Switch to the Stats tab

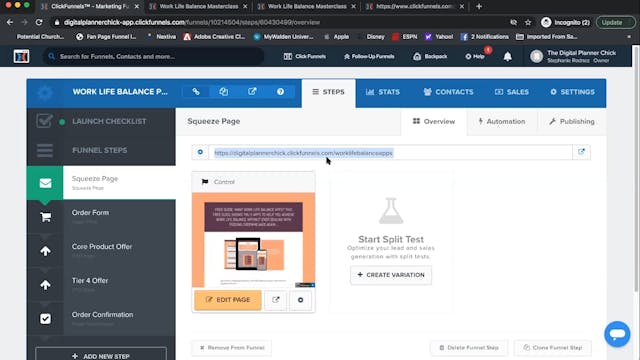[x=383, y=92]
